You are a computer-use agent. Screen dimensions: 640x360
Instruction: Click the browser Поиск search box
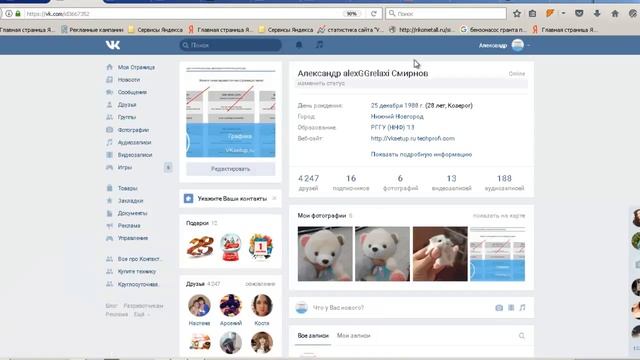coord(446,13)
